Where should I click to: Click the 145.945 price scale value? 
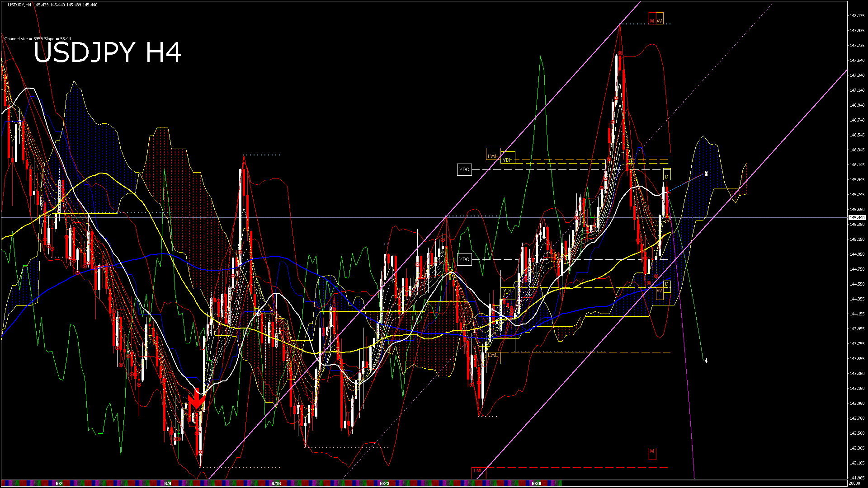(857, 180)
